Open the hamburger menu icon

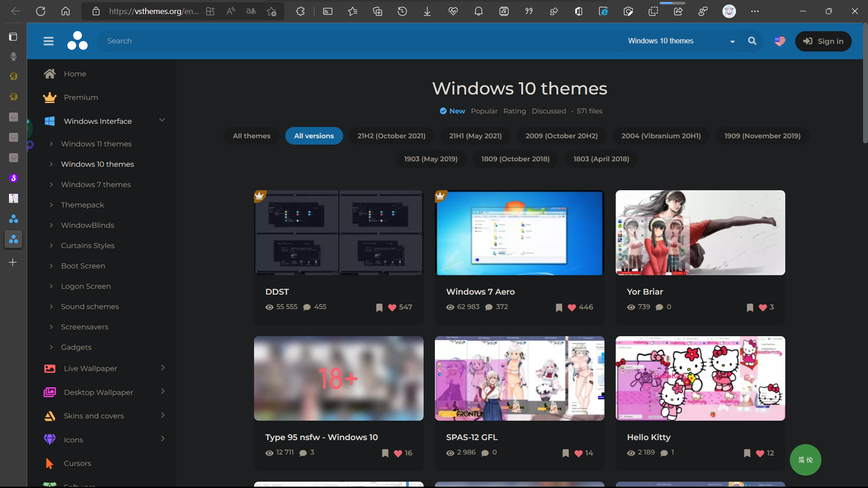[48, 41]
